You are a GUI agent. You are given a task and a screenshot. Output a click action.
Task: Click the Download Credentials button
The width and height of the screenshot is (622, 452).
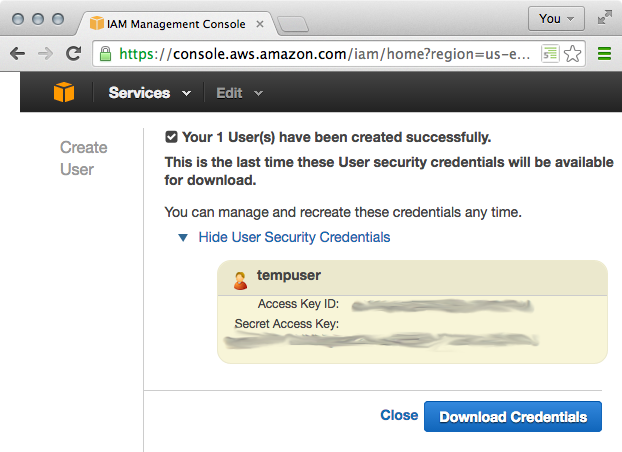[x=513, y=417]
